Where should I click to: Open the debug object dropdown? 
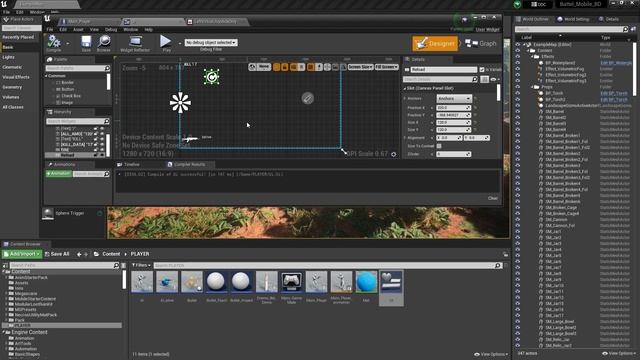pos(211,42)
